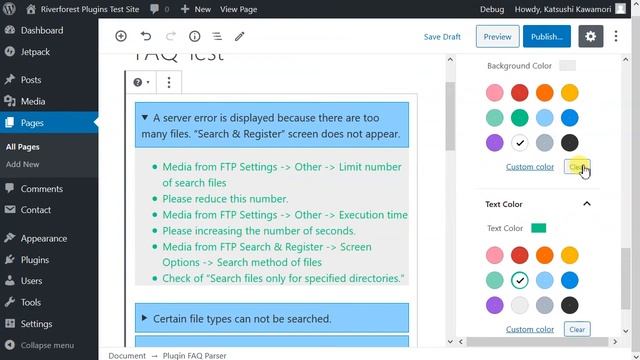Open the WordPress logo menu

click(9, 9)
